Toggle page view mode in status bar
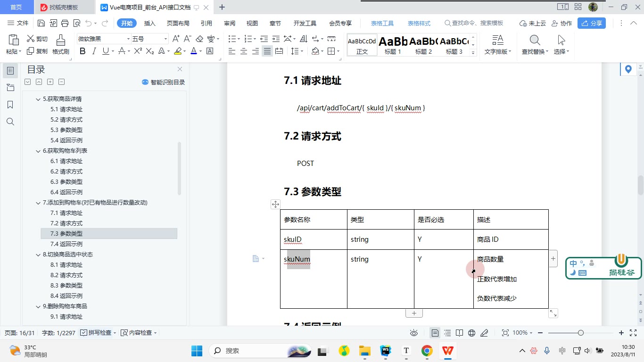644x362 pixels. click(x=435, y=333)
